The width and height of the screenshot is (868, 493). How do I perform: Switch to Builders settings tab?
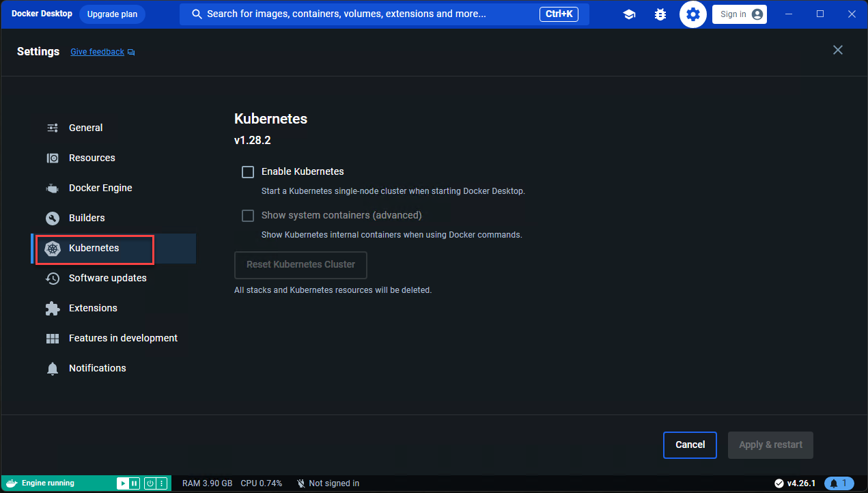tap(114, 218)
